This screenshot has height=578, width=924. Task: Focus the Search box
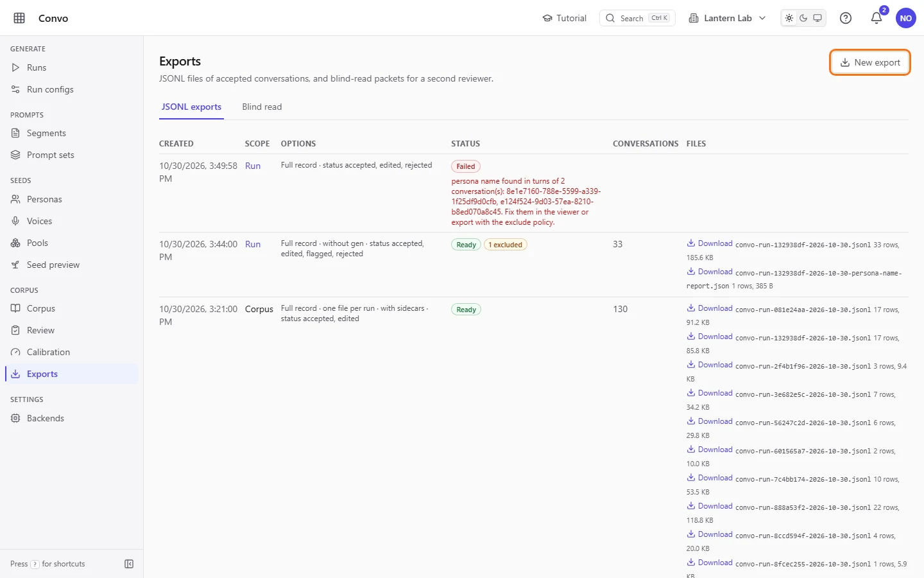(637, 18)
